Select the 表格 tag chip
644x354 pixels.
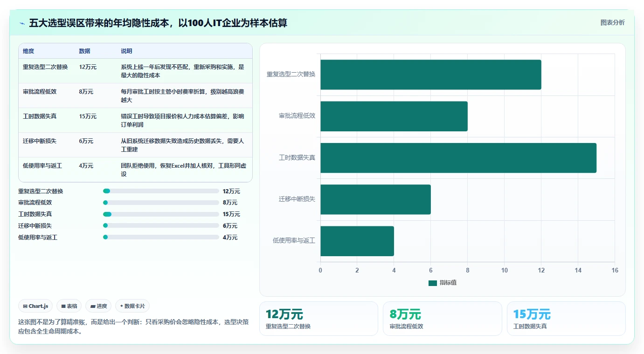[69, 306]
